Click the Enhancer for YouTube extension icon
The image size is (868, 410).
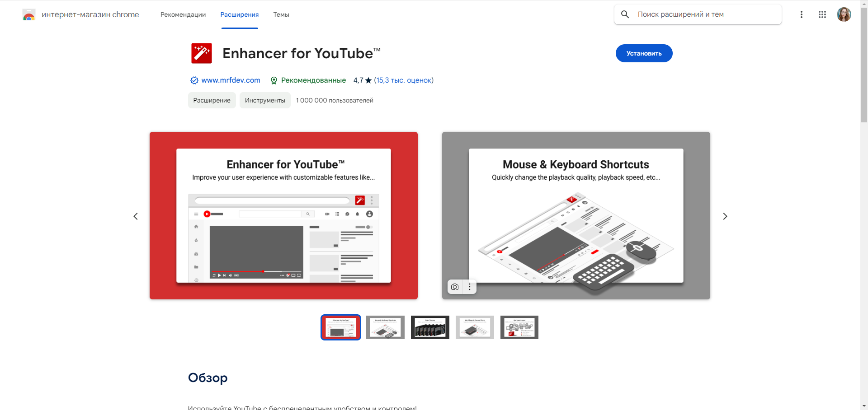pos(202,53)
